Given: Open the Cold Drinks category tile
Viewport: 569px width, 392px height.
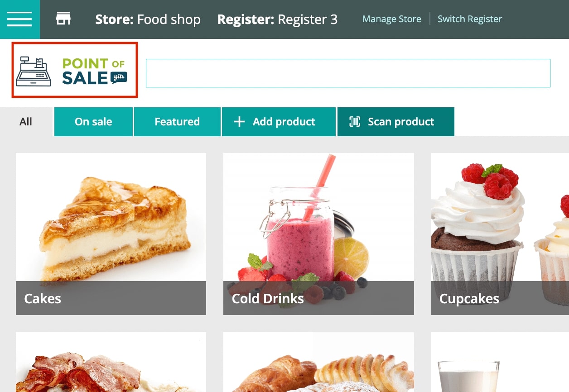Looking at the screenshot, I should (318, 234).
